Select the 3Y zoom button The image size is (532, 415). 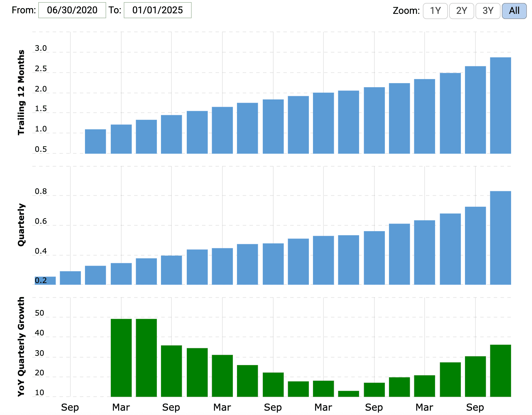(488, 11)
